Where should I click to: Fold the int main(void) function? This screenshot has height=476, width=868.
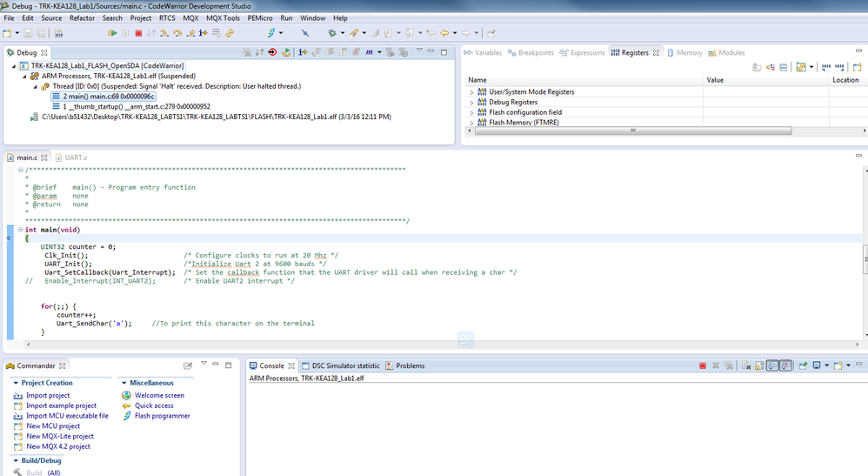point(21,230)
